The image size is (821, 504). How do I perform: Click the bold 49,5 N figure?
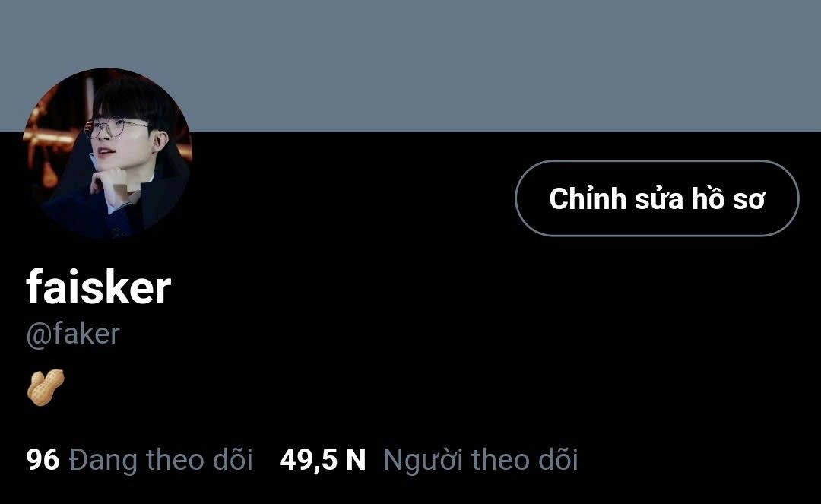[x=322, y=459]
